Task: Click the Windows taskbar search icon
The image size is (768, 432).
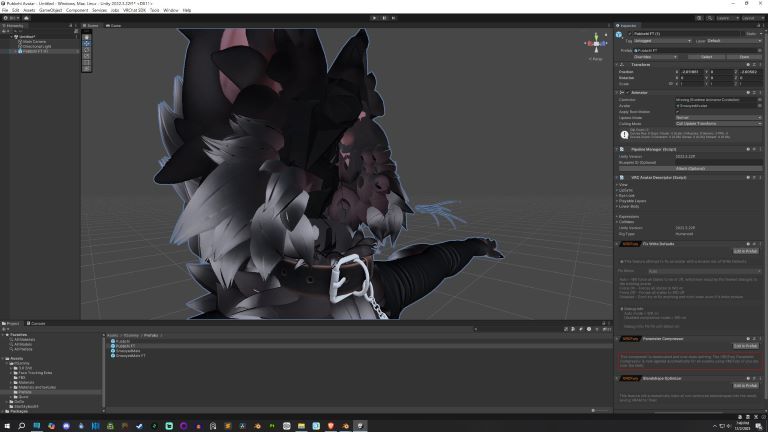Action: 22,426
